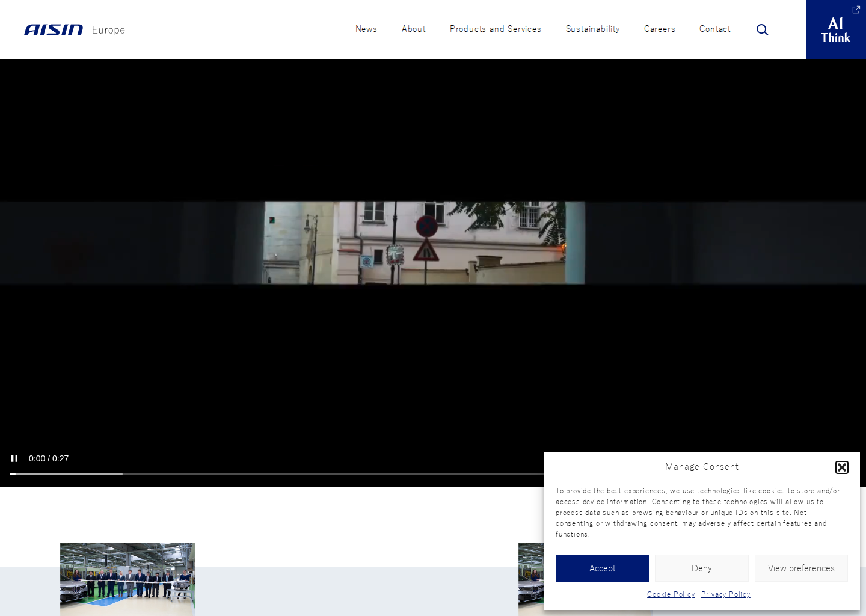Open the ribbon-cutting ceremony thumbnail
This screenshot has height=616, width=866.
(x=127, y=579)
